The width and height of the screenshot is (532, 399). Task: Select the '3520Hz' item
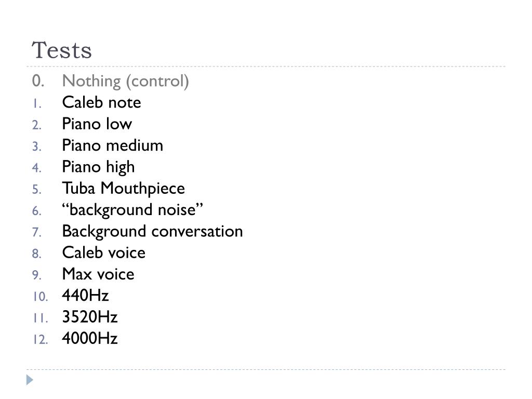pyautogui.click(x=90, y=317)
